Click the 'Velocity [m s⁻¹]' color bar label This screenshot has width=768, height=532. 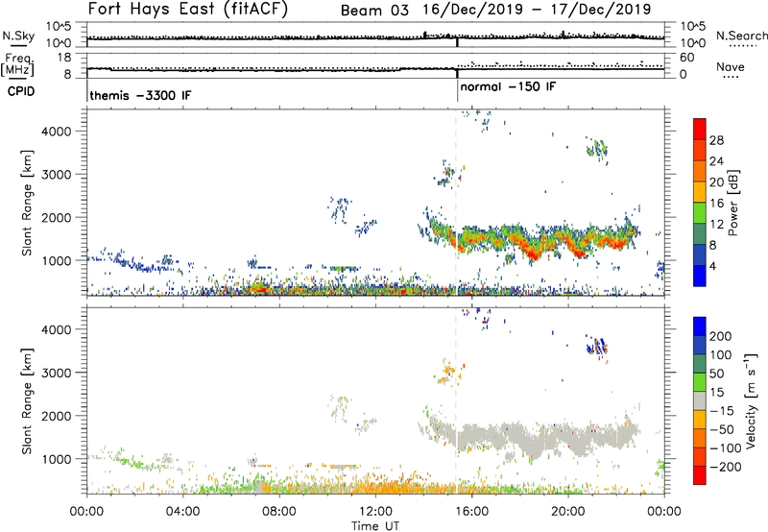[x=751, y=400]
